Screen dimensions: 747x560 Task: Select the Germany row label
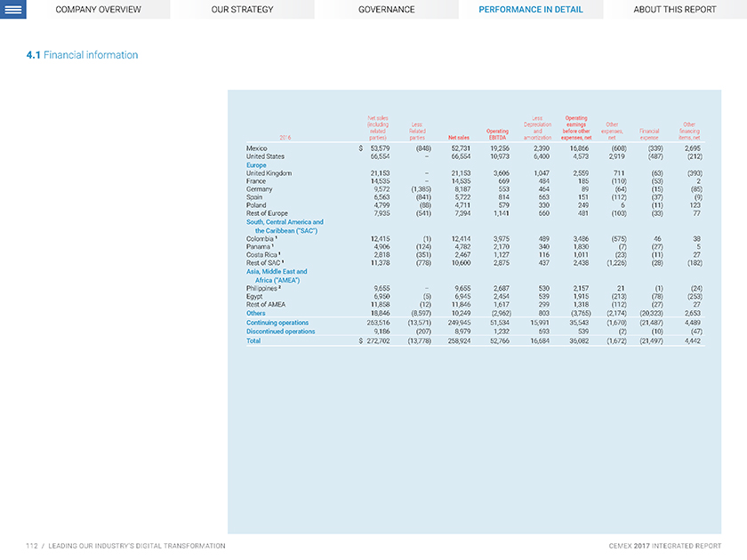coord(259,189)
